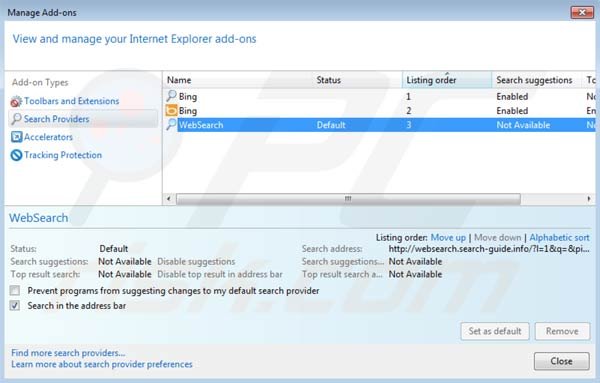The height and width of the screenshot is (383, 600).
Task: Click WebSearch row Default status cell
Action: [x=331, y=125]
